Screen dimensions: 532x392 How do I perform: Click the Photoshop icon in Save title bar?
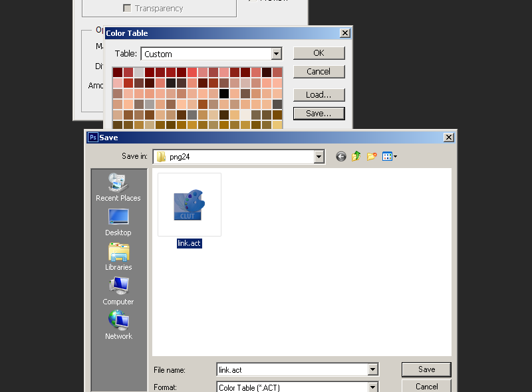coord(92,138)
